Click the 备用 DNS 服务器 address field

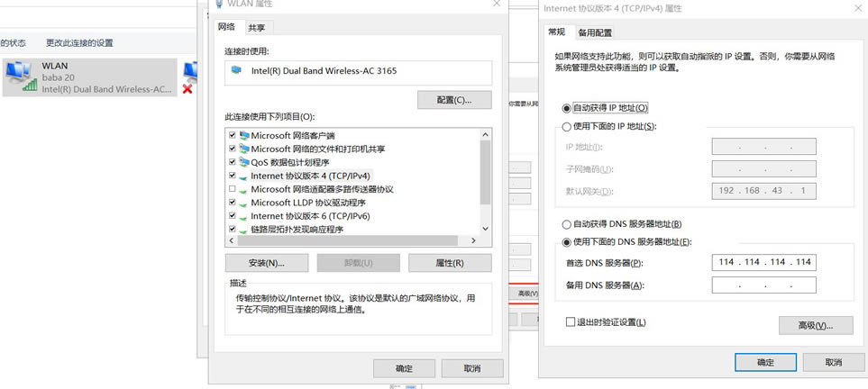pos(764,285)
